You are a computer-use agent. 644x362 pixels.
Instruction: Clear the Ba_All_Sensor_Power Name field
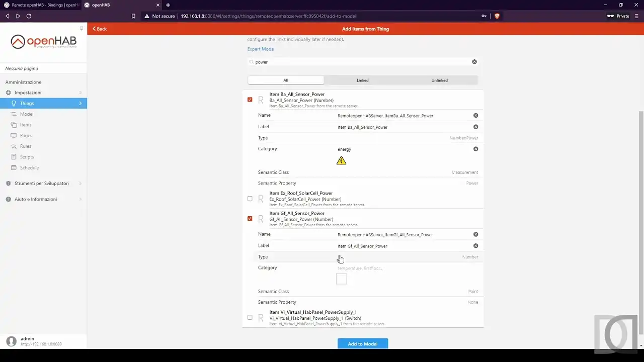point(475,115)
